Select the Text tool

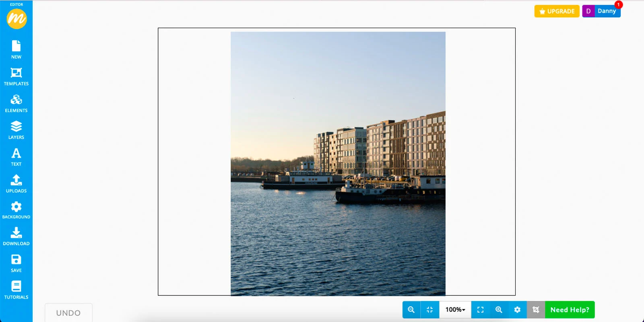click(x=16, y=157)
